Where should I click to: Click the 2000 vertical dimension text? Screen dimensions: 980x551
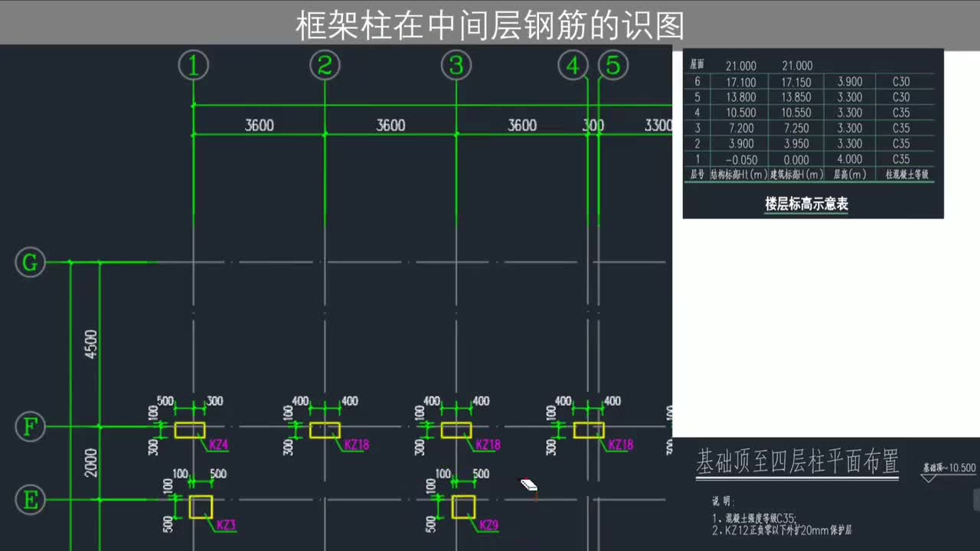(91, 462)
